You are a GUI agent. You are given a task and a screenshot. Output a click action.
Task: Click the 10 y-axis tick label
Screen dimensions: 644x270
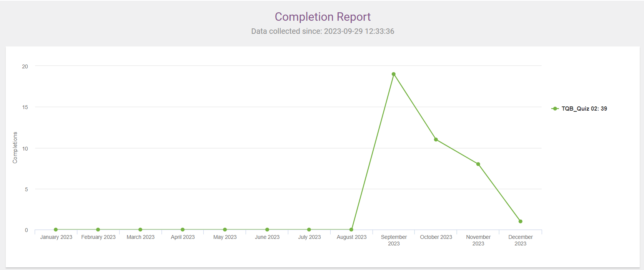(x=25, y=149)
